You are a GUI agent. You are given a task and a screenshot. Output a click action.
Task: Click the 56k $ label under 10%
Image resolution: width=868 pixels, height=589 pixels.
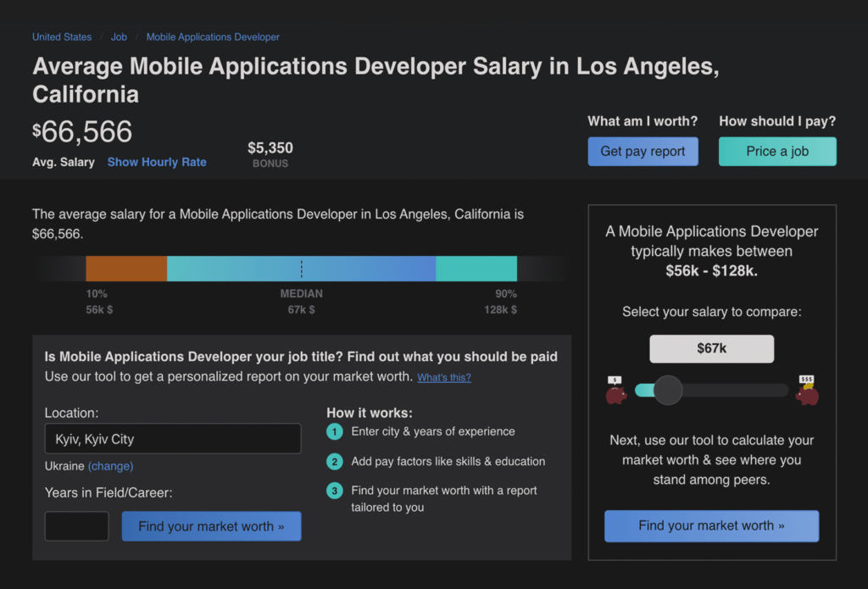point(99,309)
